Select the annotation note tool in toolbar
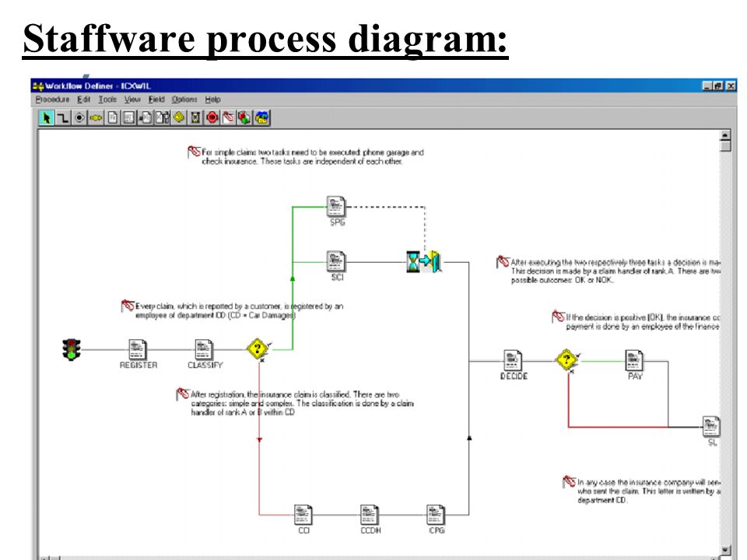Image resolution: width=747 pixels, height=560 pixels. coord(229,117)
